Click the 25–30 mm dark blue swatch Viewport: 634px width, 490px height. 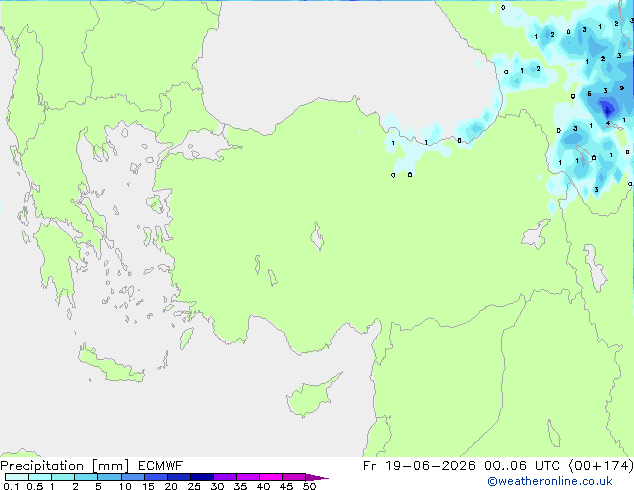click(x=201, y=477)
